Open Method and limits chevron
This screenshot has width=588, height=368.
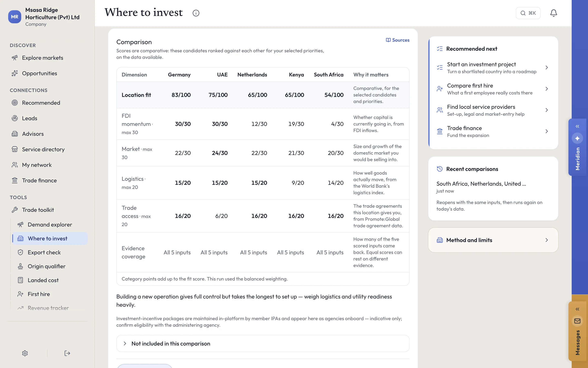pyautogui.click(x=547, y=240)
